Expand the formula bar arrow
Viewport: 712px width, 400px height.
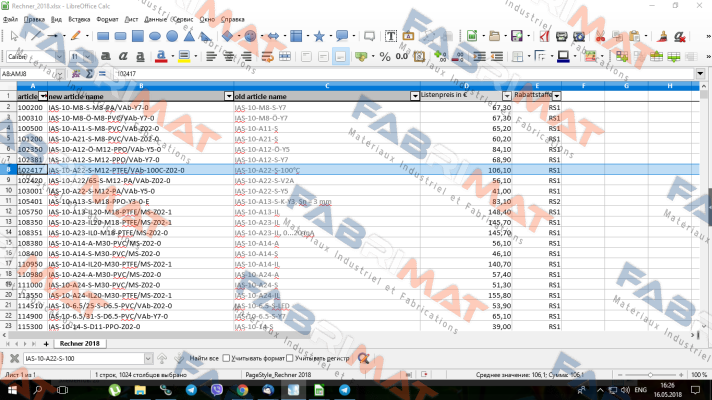(x=700, y=74)
